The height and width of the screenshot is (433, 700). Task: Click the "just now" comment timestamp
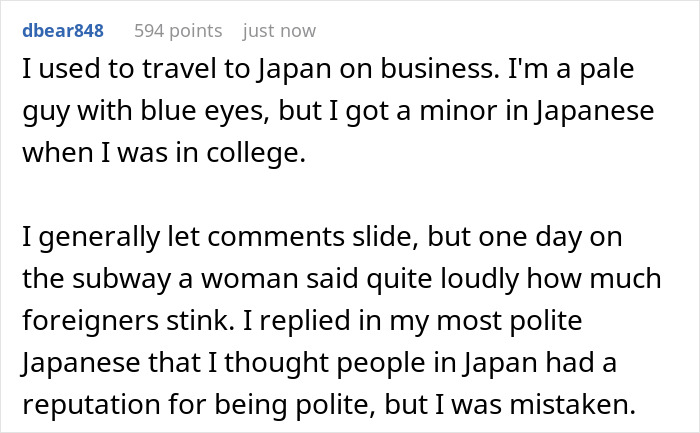coord(279,31)
